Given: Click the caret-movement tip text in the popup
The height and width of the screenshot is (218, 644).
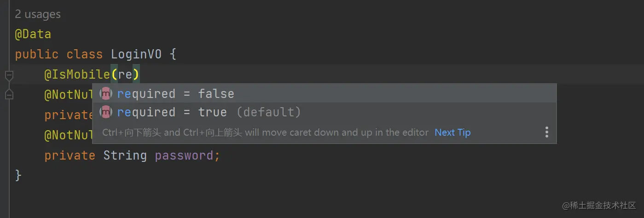Looking at the screenshot, I should tap(265, 132).
